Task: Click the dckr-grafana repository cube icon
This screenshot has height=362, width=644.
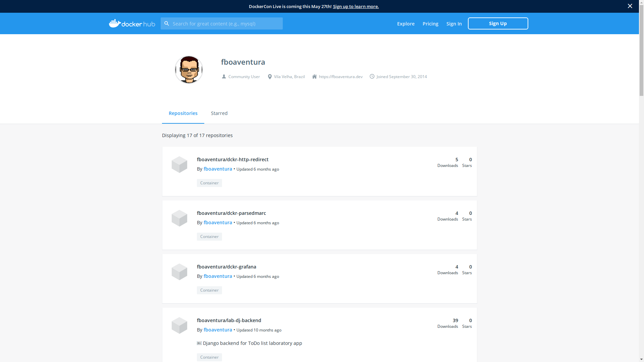Action: 179,272
